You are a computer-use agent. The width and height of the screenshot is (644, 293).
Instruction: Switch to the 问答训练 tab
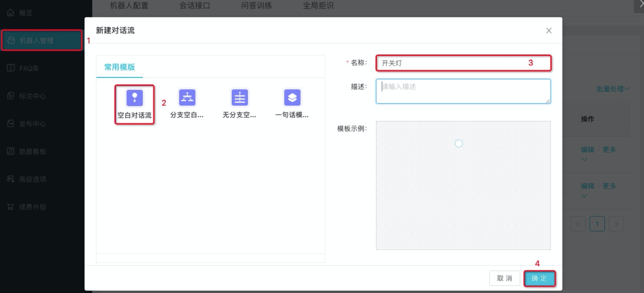(x=257, y=6)
